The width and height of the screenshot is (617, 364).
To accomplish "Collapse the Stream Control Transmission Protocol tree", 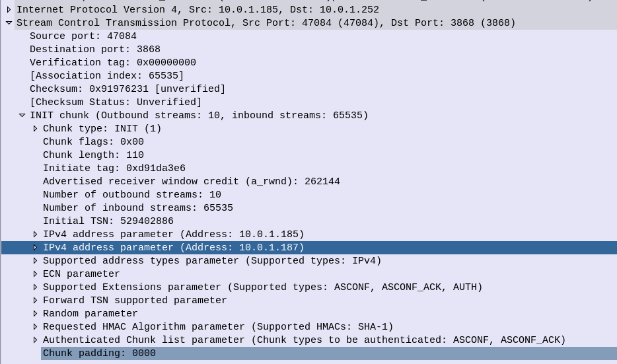I will [x=9, y=23].
